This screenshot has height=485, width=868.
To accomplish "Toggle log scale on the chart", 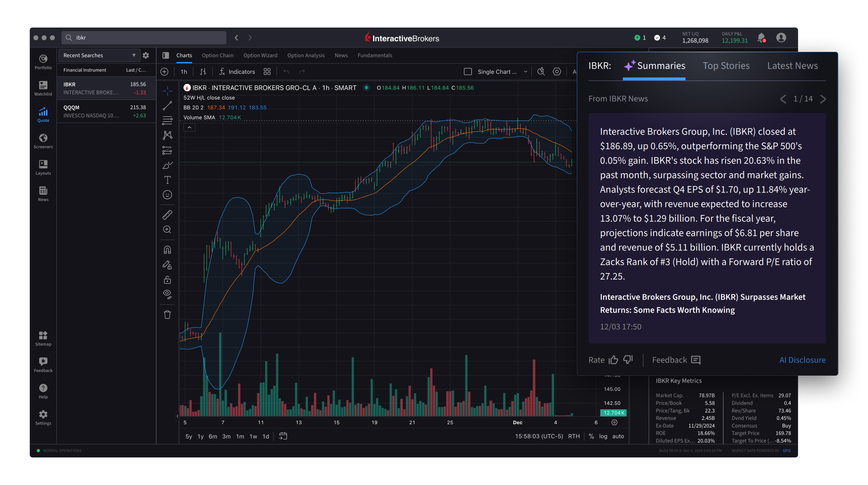I will tap(603, 436).
